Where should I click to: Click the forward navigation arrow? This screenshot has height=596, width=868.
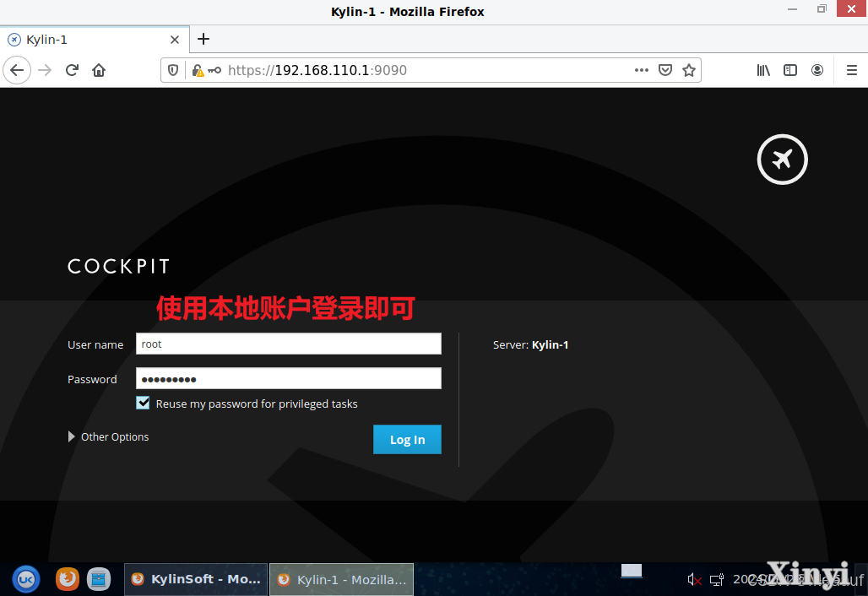45,70
